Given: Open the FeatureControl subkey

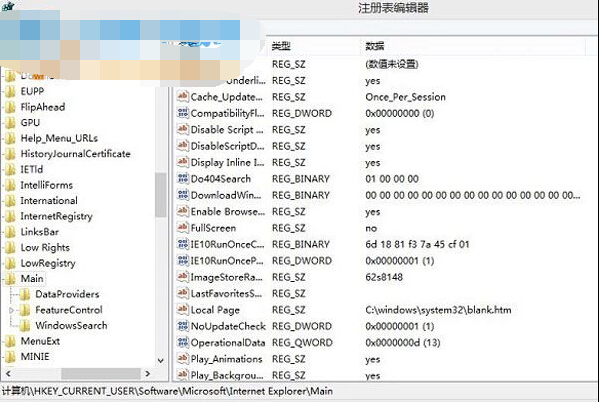Looking at the screenshot, I should click(69, 310).
